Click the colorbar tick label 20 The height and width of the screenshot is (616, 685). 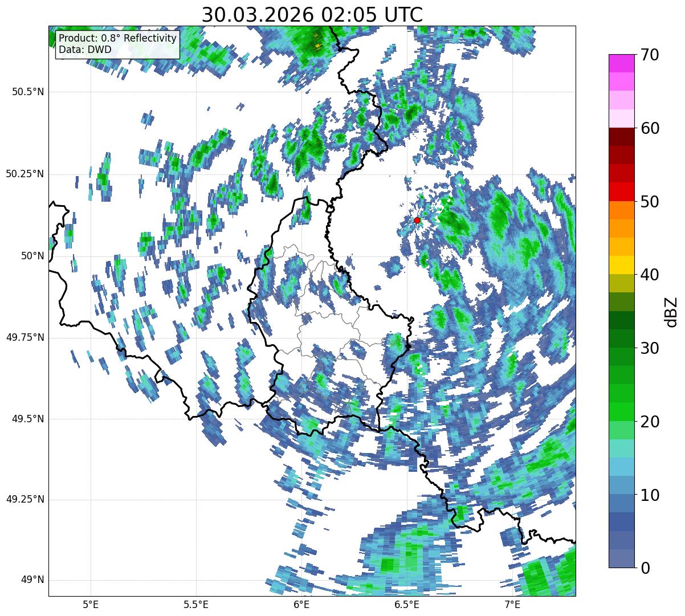649,422
